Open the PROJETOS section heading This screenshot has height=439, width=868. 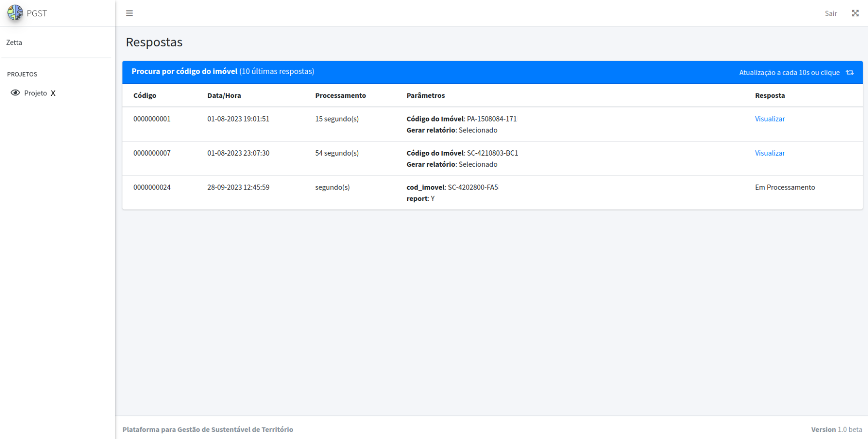[22, 74]
